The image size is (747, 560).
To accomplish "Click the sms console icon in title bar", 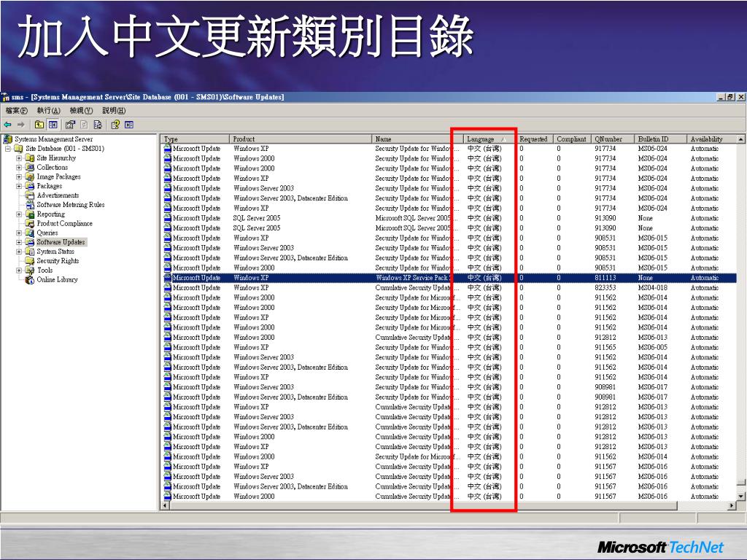I will pos(5,97).
